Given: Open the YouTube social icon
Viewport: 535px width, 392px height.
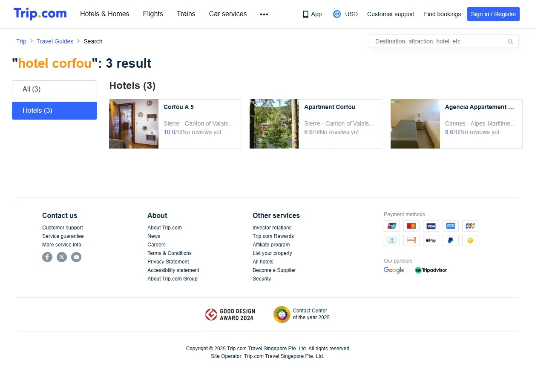Looking at the screenshot, I should 76,257.
